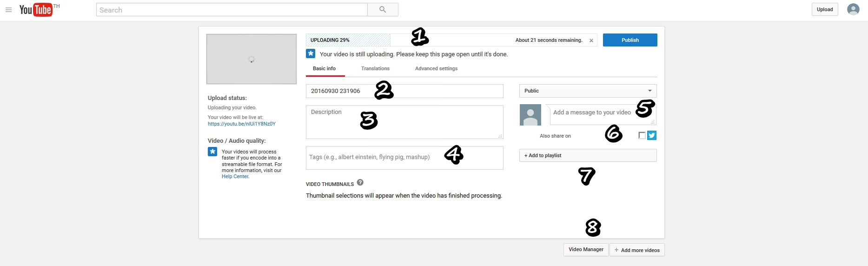This screenshot has height=266, width=868.
Task: Click the Video / Audio quality heading
Action: pyautogui.click(x=237, y=140)
